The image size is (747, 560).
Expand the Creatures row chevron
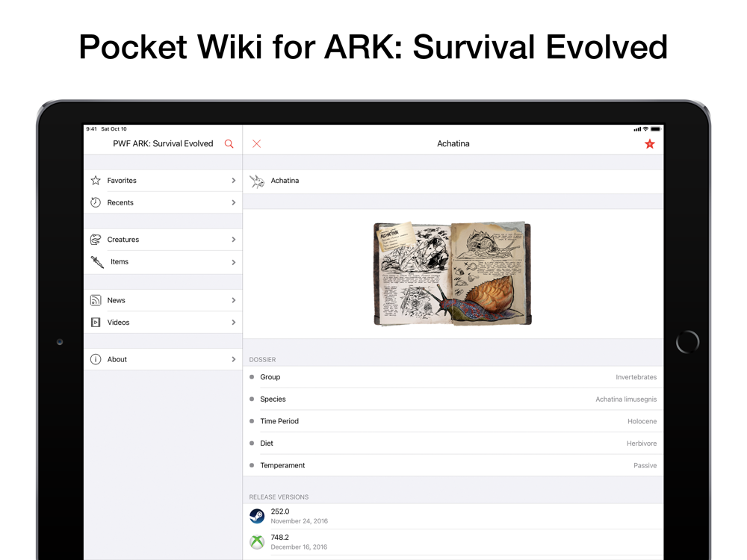[233, 240]
